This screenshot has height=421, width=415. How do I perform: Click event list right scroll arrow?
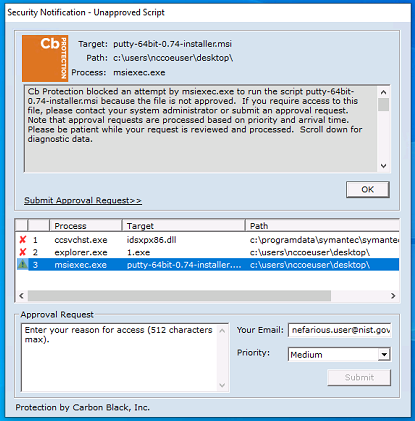pos(393,296)
